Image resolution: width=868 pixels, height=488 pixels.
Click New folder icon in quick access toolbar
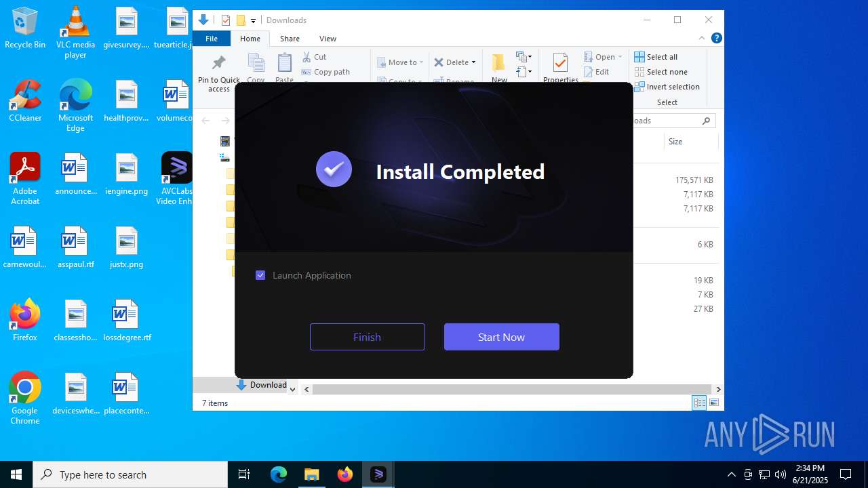click(x=241, y=20)
